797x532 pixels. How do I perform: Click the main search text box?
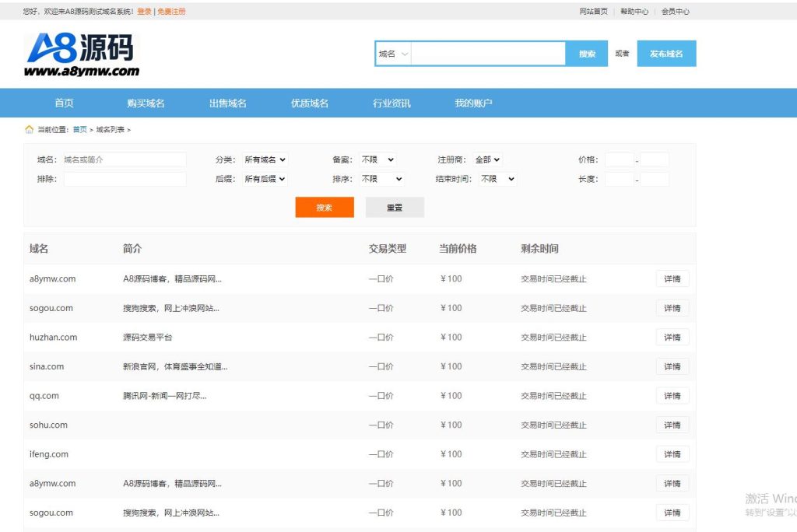[488, 54]
